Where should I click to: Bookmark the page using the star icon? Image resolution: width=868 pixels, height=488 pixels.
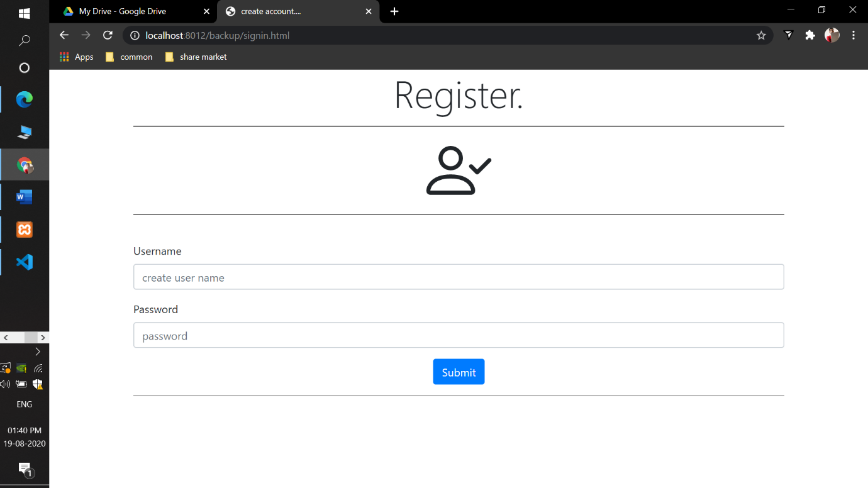point(762,35)
